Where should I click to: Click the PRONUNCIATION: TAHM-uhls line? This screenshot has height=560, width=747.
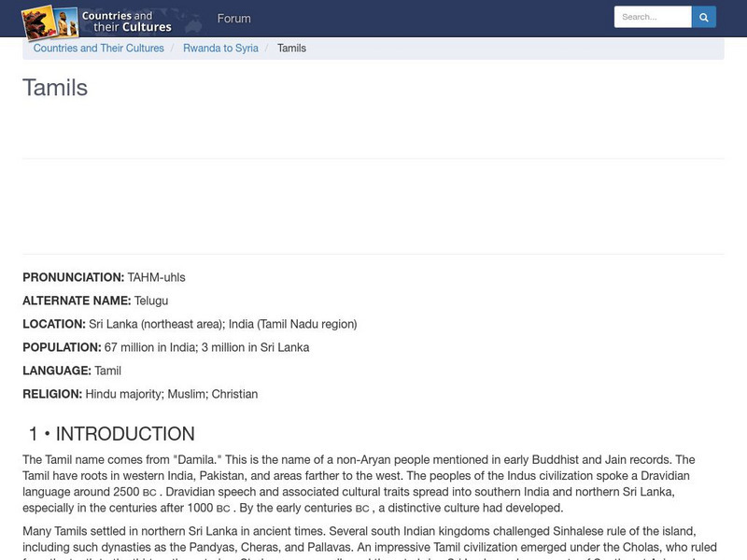click(x=104, y=277)
